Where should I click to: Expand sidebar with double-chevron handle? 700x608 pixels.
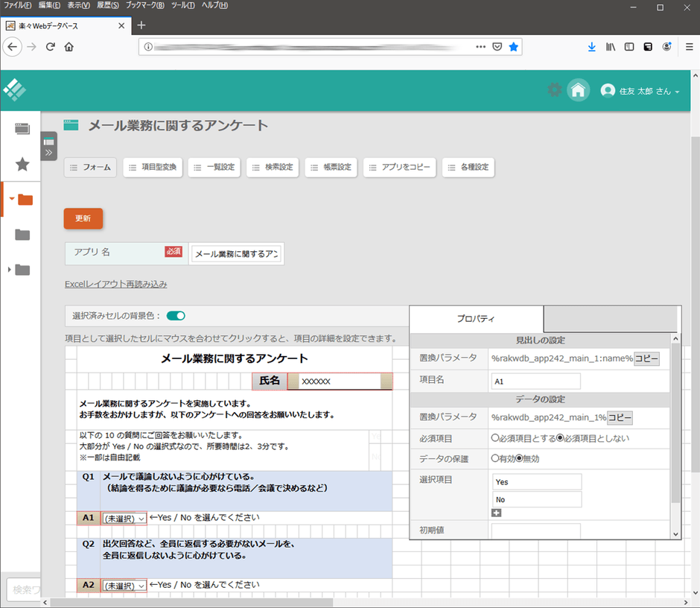click(48, 146)
